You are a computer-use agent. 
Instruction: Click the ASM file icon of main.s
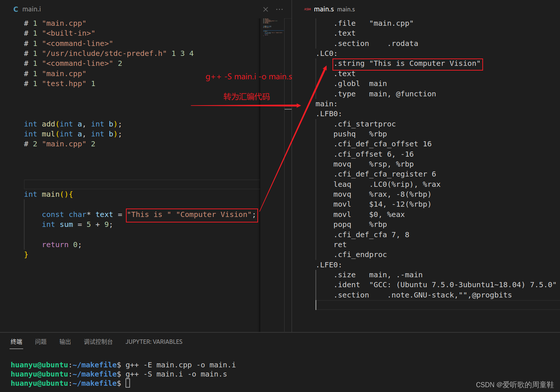307,9
